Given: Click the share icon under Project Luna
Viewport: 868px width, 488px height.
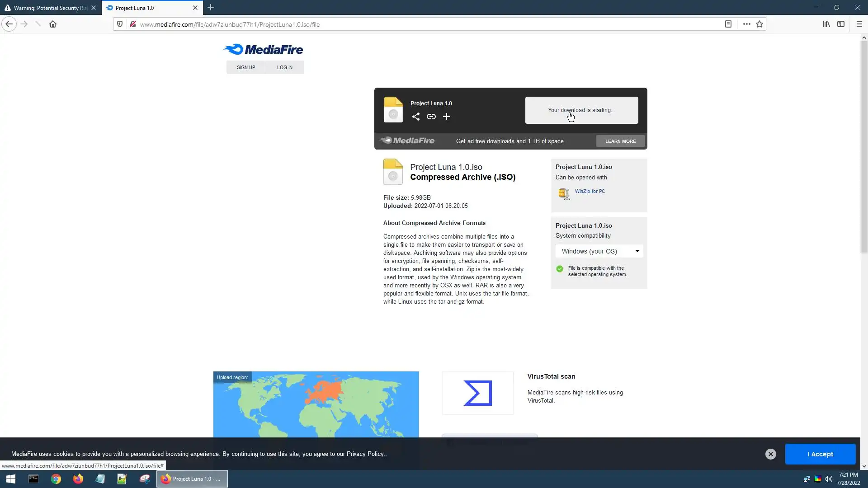Looking at the screenshot, I should click(415, 117).
